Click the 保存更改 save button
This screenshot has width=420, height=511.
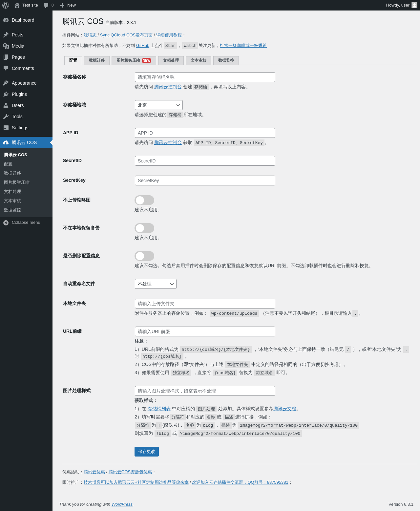click(x=147, y=452)
